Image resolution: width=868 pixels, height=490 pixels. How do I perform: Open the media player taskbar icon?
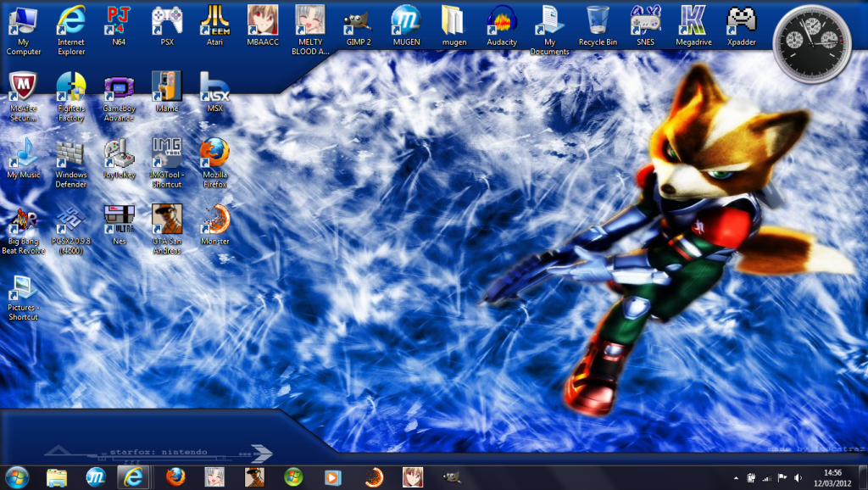(332, 477)
